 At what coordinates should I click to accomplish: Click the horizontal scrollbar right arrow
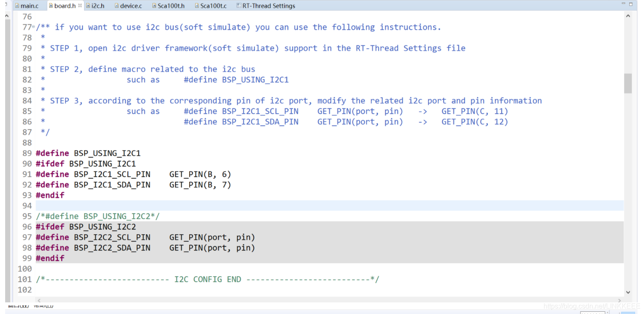click(x=620, y=301)
